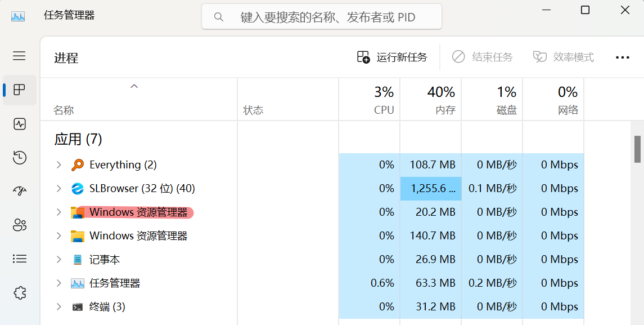This screenshot has height=325, width=644.
Task: Close the Task Manager window
Action: 625,10
